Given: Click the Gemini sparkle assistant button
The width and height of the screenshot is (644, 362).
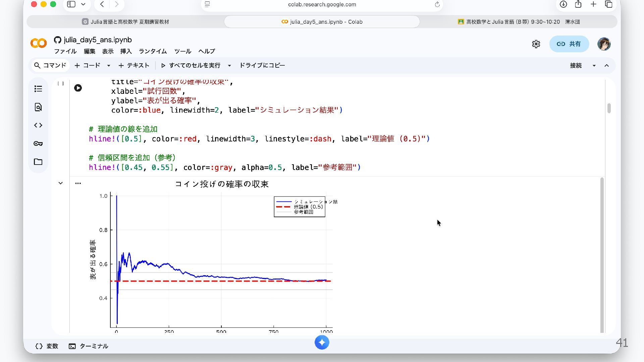Looking at the screenshot, I should pos(322,343).
